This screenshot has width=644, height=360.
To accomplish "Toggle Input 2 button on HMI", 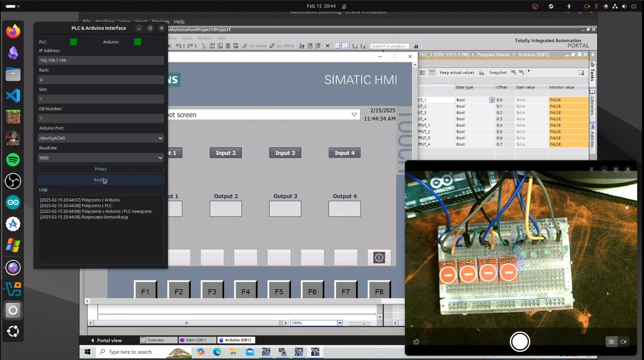I will pos(226,153).
